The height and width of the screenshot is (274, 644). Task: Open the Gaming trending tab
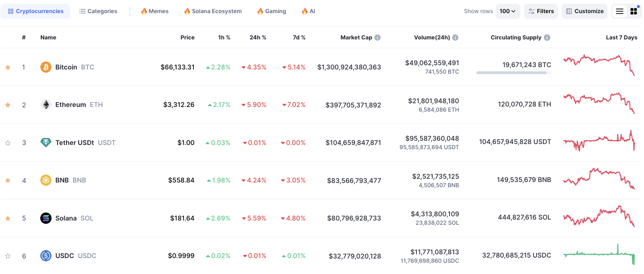pos(271,11)
